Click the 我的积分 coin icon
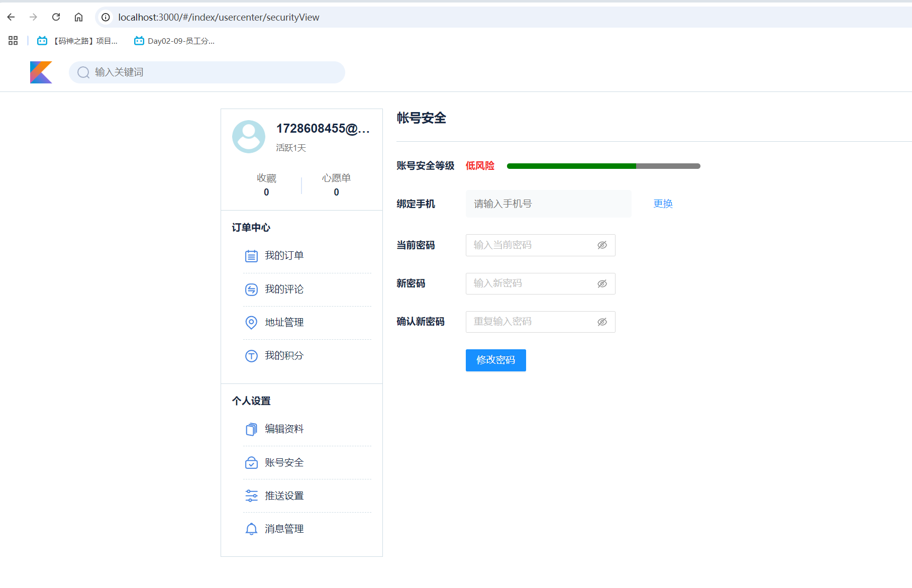This screenshot has height=588, width=912. (251, 356)
